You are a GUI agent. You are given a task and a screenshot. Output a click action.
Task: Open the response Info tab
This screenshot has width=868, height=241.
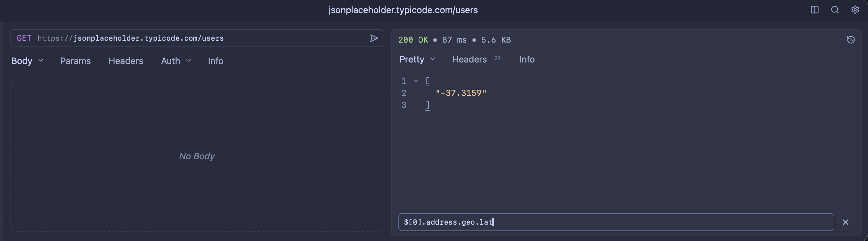point(526,60)
